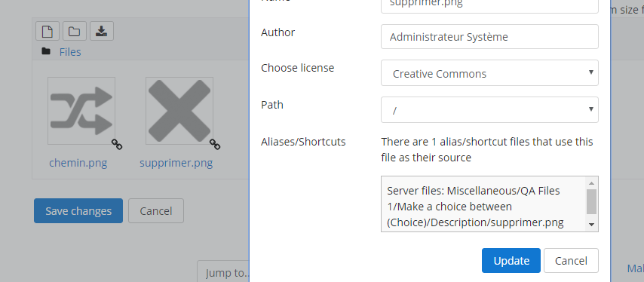This screenshot has height=282, width=644.
Task: Open the Choose license dropdown
Action: (x=489, y=73)
